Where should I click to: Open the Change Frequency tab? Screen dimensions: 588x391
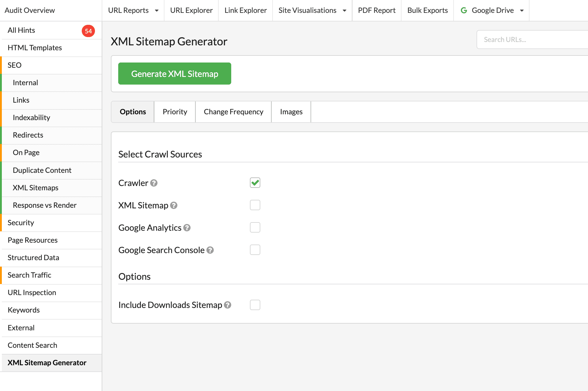[x=233, y=112]
